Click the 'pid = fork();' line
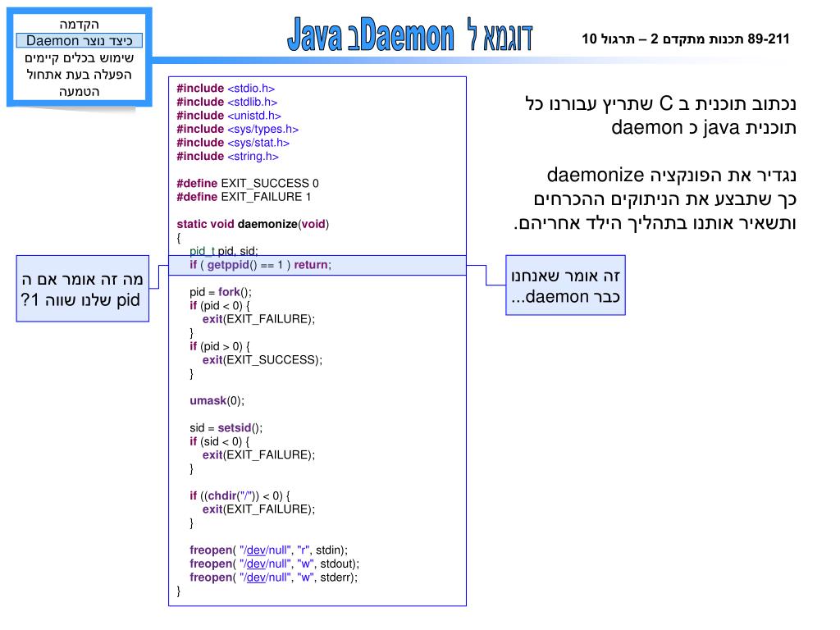Image resolution: width=840 pixels, height=630 pixels. click(220, 292)
